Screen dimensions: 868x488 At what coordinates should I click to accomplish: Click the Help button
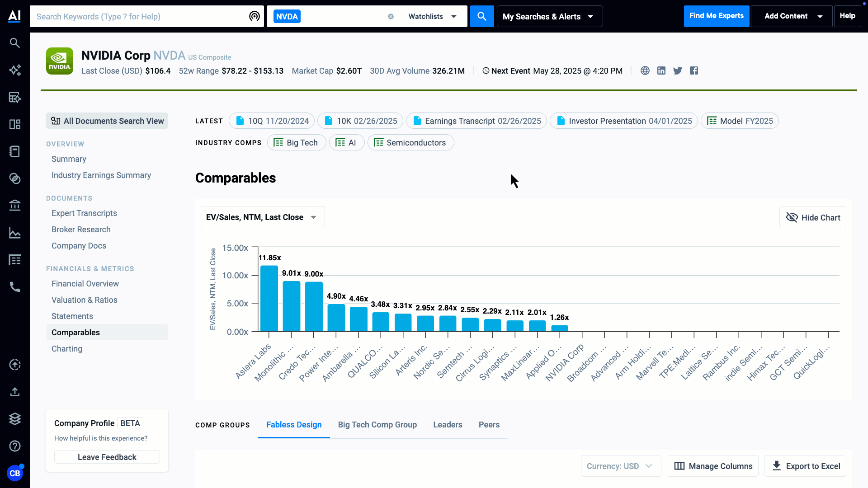tap(847, 16)
